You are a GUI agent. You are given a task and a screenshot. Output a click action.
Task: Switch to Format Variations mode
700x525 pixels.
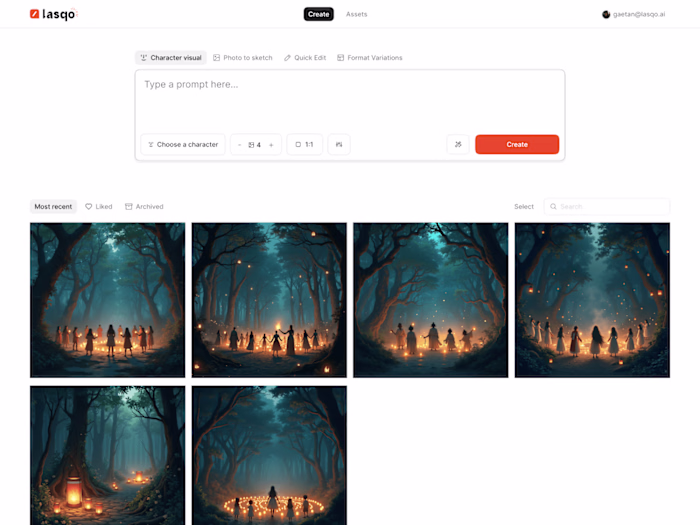click(370, 58)
